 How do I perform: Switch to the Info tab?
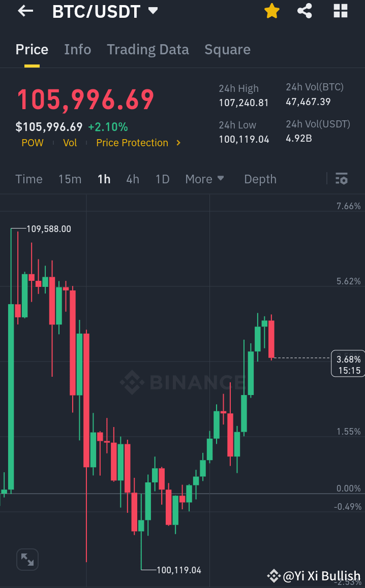77,49
